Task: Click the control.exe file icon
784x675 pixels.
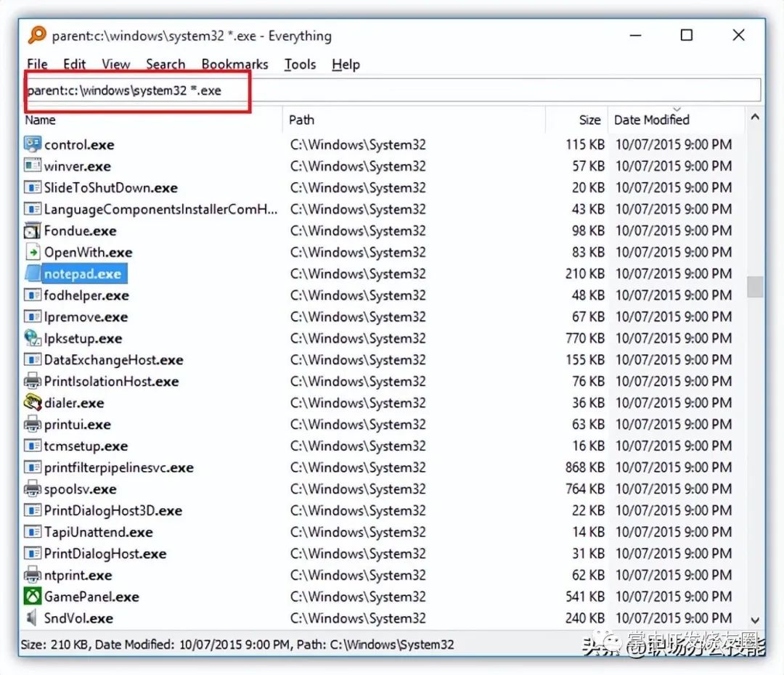Action: [x=33, y=144]
